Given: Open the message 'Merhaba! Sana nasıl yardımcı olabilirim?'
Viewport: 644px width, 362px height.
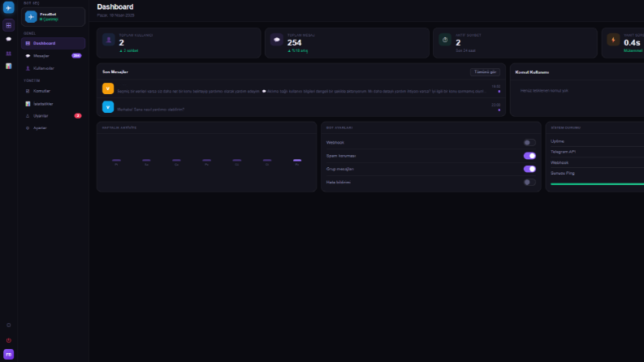Looking at the screenshot, I should [x=151, y=110].
